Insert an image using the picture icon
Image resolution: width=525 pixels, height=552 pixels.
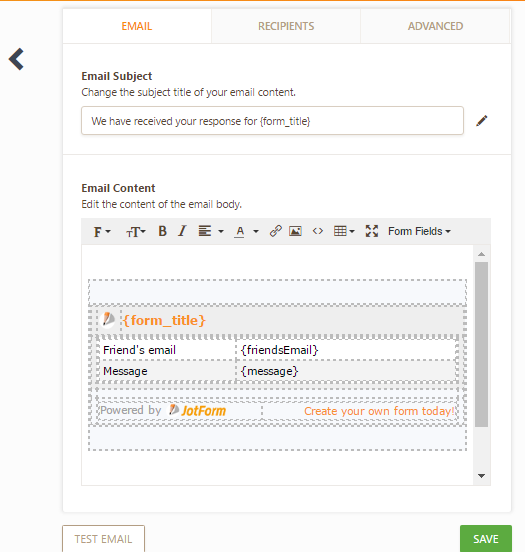click(295, 231)
